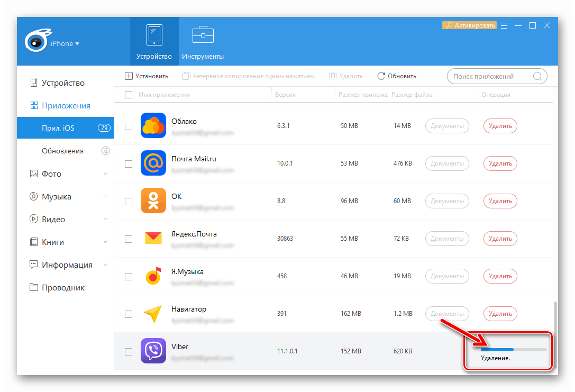575x392 pixels.
Task: Click the Яндекс.Почта envelope icon
Action: (153, 239)
